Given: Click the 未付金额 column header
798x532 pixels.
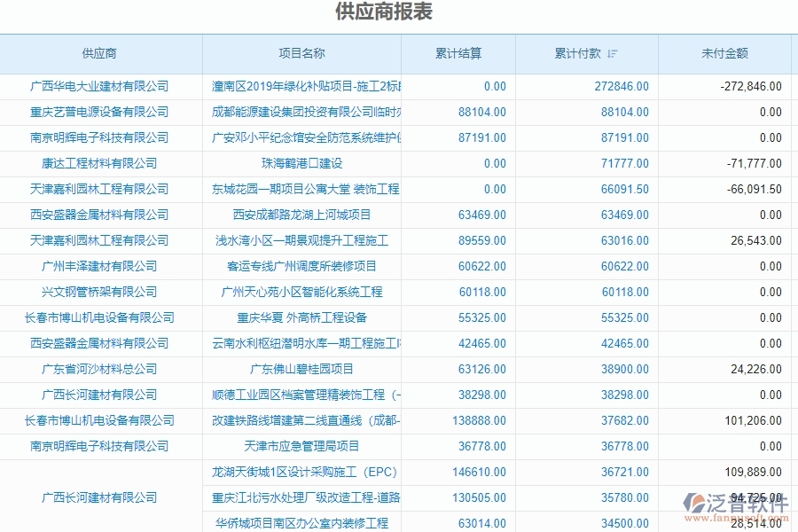Looking at the screenshot, I should 727,53.
